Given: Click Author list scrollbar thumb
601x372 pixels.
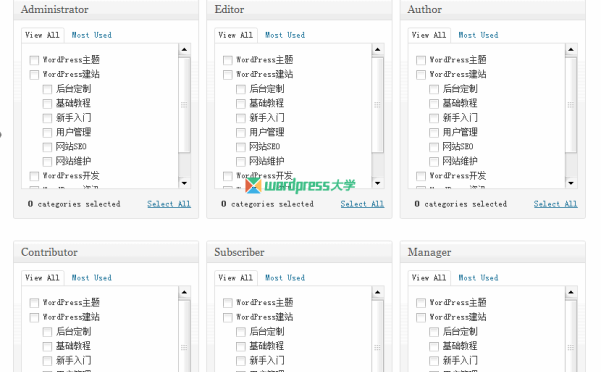Looking at the screenshot, I should coord(571,105).
